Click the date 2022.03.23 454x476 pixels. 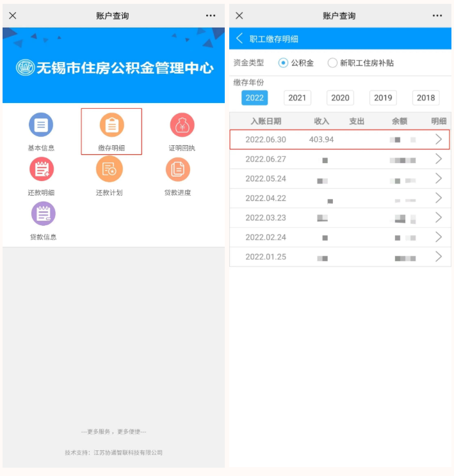pos(266,218)
